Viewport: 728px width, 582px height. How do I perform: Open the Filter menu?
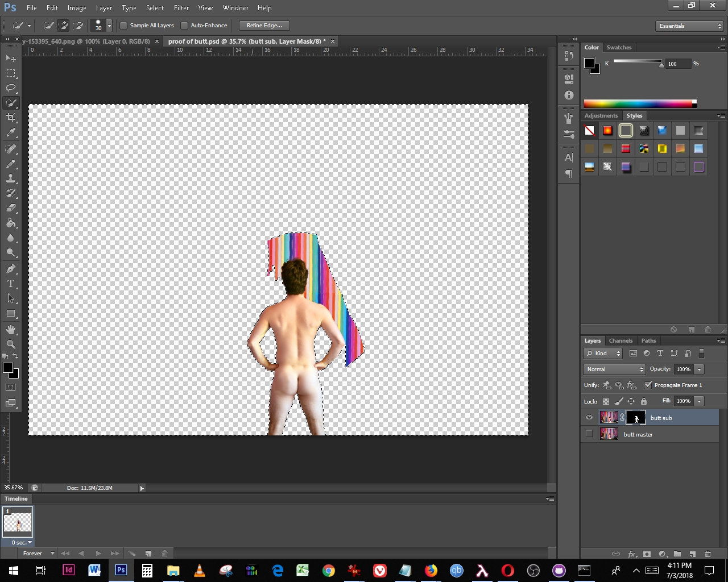[x=181, y=8]
